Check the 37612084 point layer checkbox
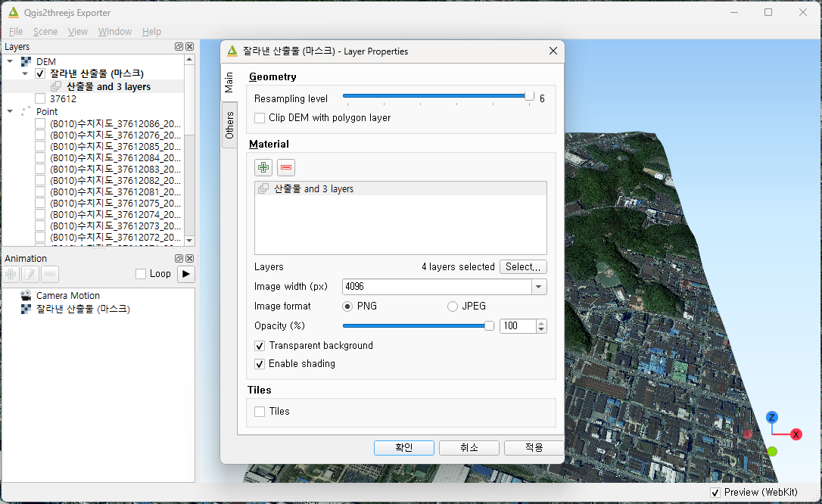822x504 pixels. point(40,157)
